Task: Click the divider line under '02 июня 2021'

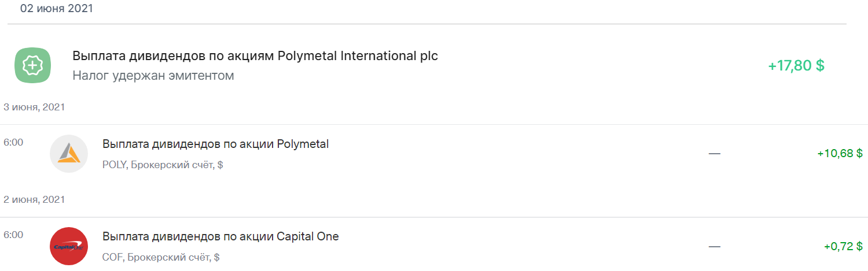Action: (427, 24)
